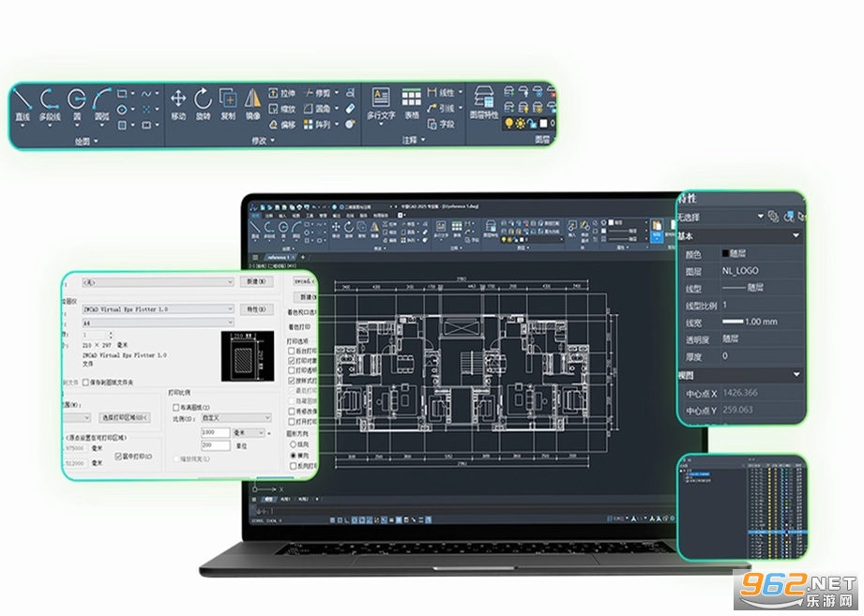This screenshot has width=864, height=616.
Task: Use the 镜像 mirror tool
Action: point(253,105)
